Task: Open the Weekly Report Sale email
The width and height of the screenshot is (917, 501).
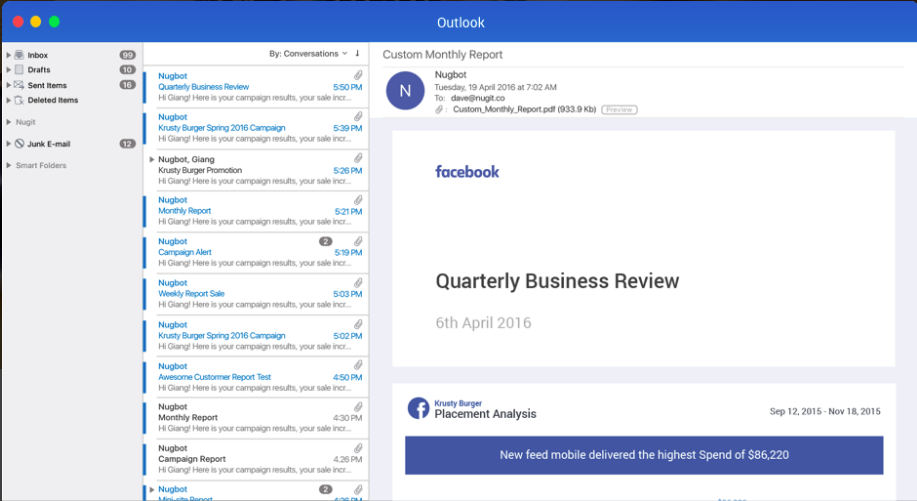Action: point(256,294)
